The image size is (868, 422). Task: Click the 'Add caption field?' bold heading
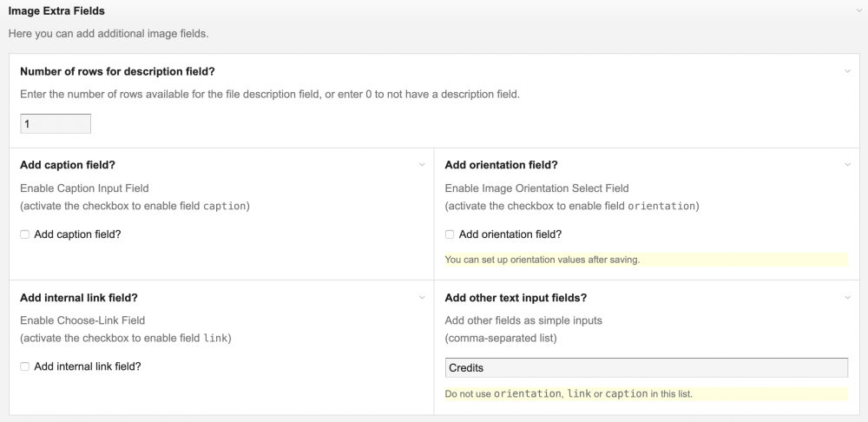click(x=68, y=165)
